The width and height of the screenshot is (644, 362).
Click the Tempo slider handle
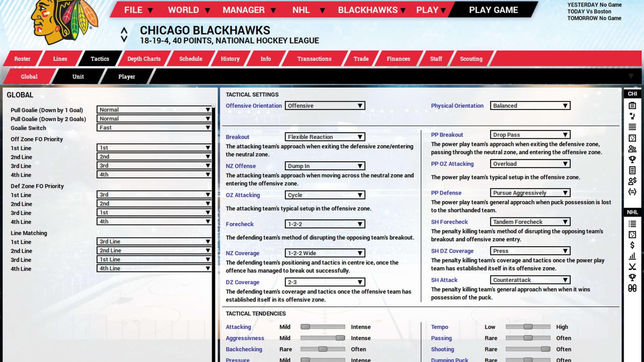point(528,327)
